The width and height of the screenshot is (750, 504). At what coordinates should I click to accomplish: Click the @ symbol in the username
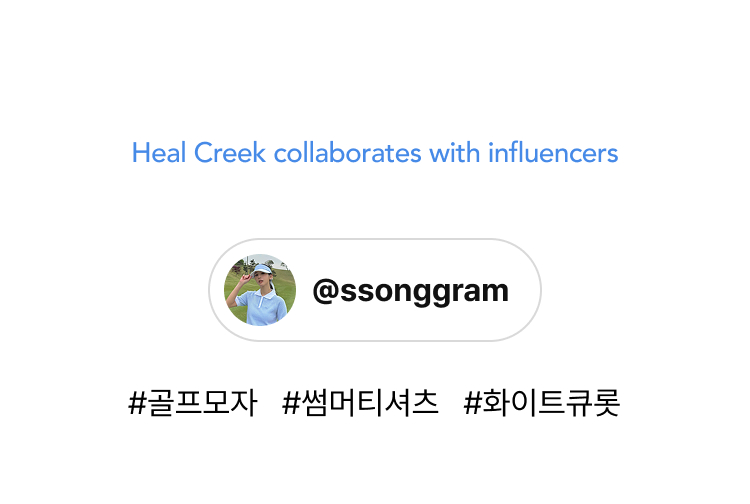[x=326, y=291]
